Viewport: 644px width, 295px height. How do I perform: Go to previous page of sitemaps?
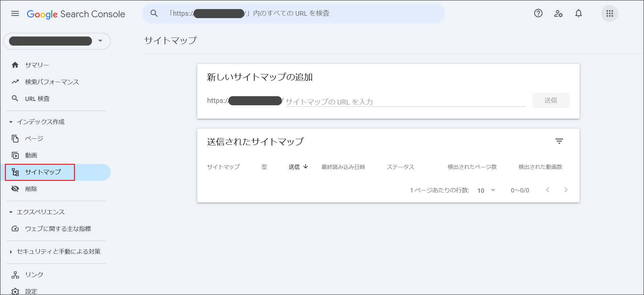[x=547, y=190]
